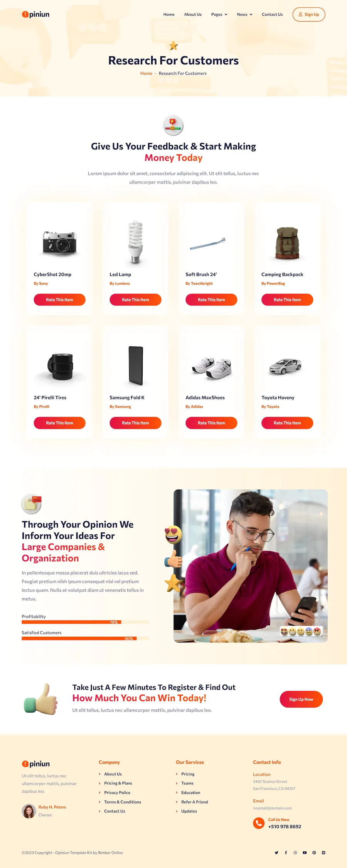Tap the orange phone call icon
This screenshot has width=347, height=868.
click(x=259, y=823)
